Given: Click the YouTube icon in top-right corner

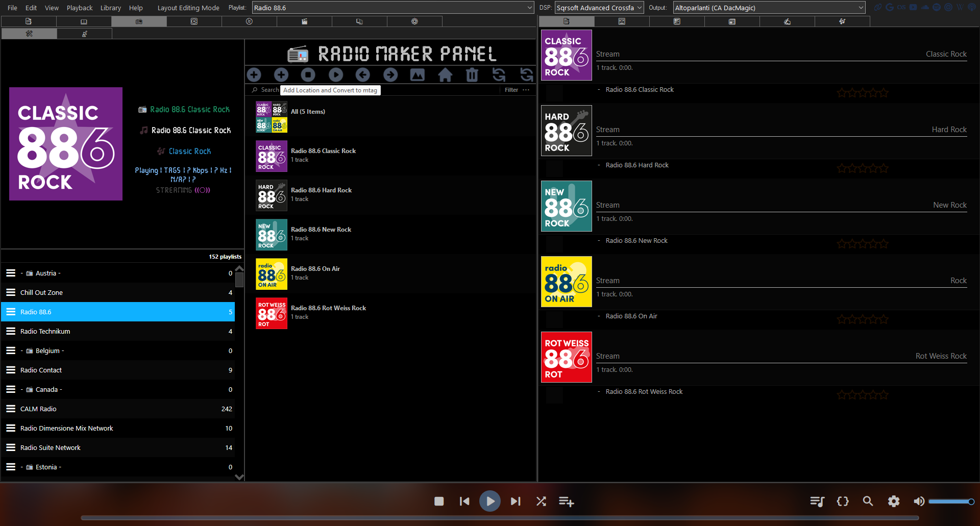Looking at the screenshot, I should (913, 7).
